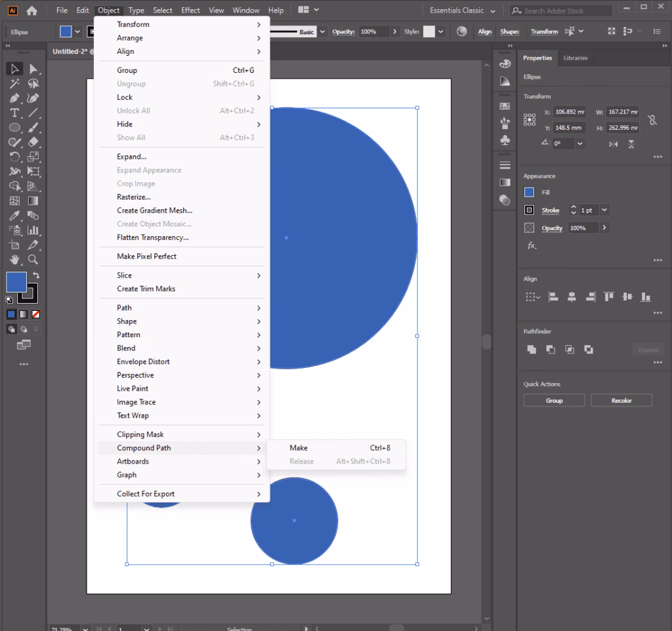The image size is (672, 631).
Task: Click Make in Compound Path submenu
Action: [299, 448]
